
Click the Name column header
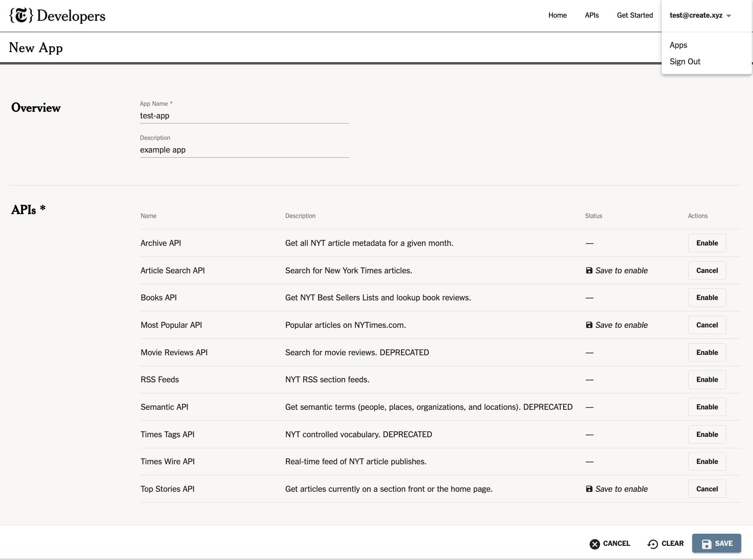click(x=149, y=216)
